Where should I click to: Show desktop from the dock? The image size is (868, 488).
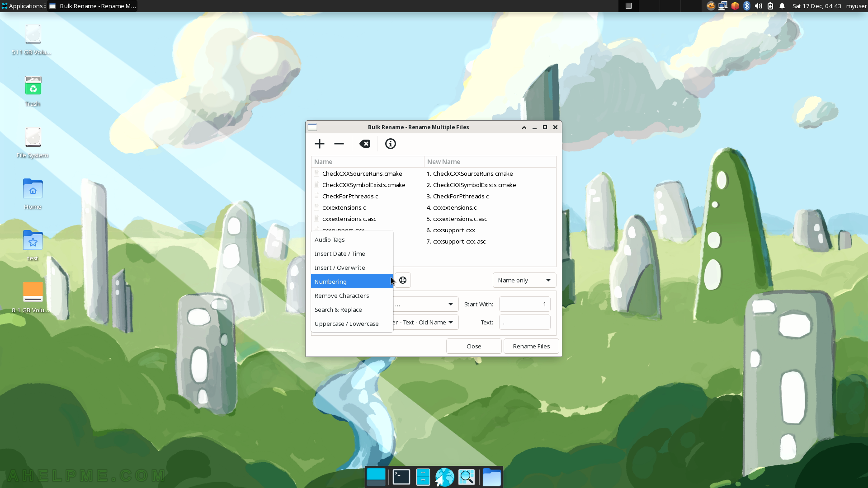(x=376, y=477)
